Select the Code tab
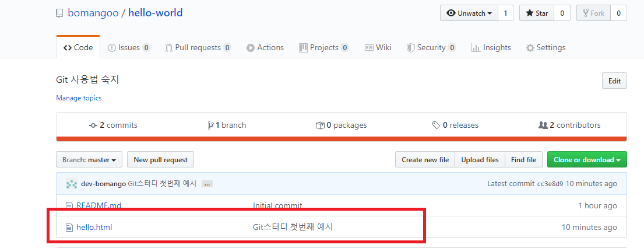Image resolution: width=644 pixels, height=248 pixels. tap(78, 48)
